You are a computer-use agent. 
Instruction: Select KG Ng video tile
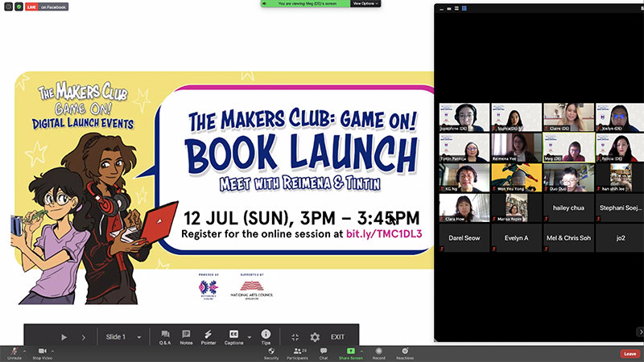[464, 178]
